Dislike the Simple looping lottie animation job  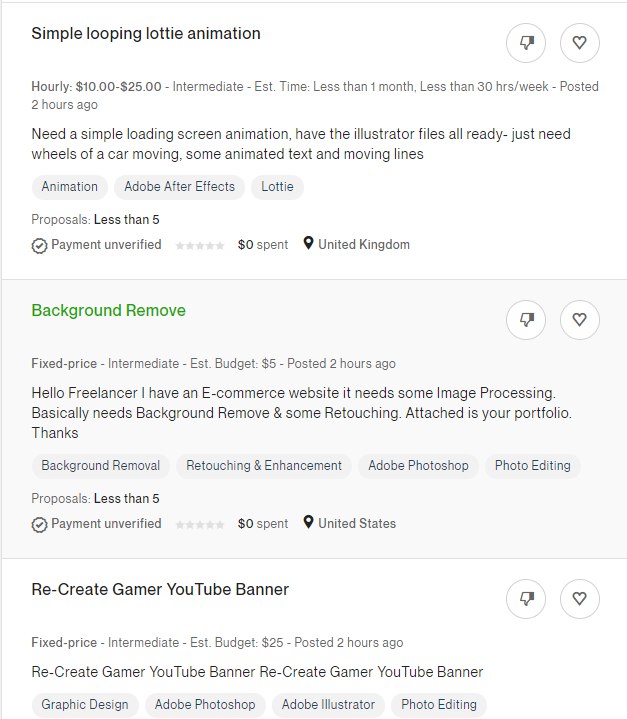click(526, 43)
